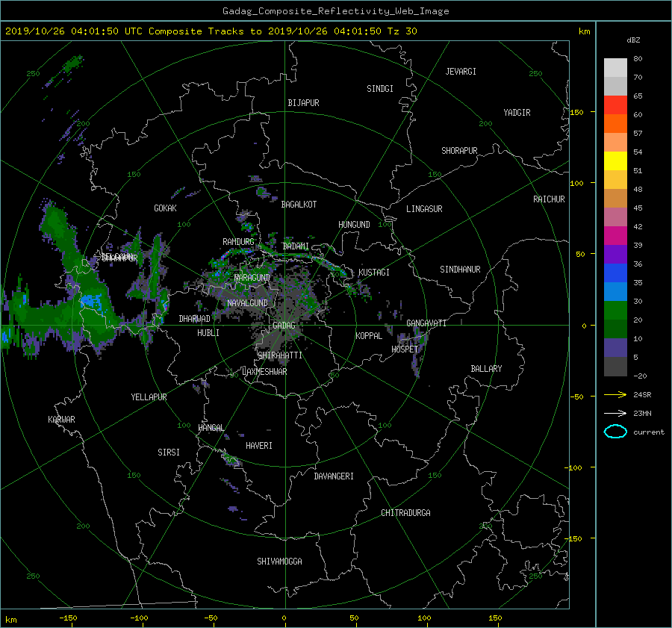Choose the light orange swatch below 57 dBZ
Screen dimensions: 672x628
615,143
